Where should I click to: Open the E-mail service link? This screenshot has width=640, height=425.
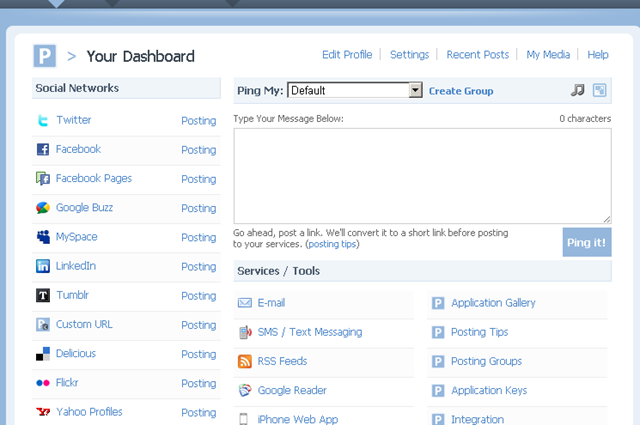coord(271,303)
